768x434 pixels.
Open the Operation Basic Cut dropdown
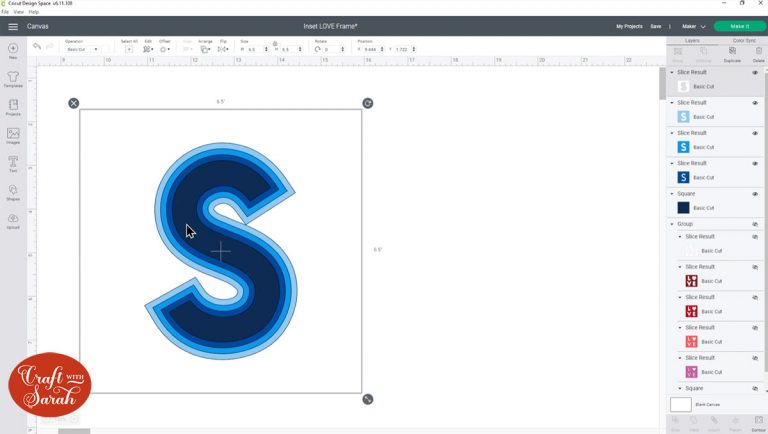[x=82, y=49]
